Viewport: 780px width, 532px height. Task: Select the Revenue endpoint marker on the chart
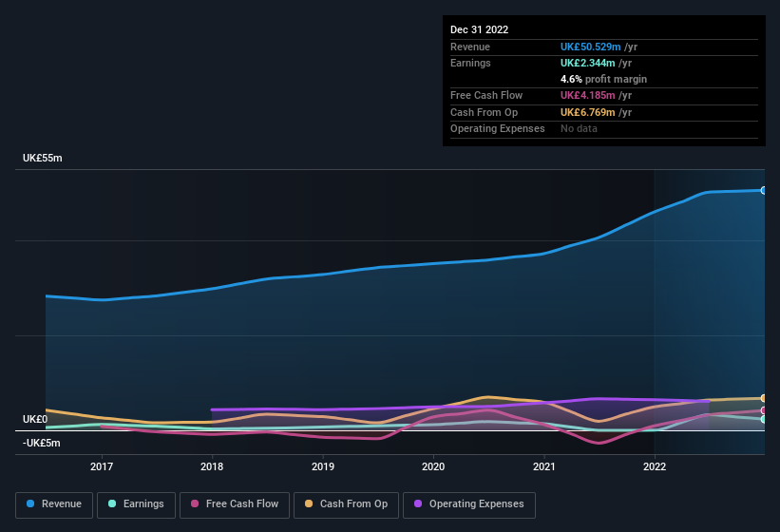point(764,190)
